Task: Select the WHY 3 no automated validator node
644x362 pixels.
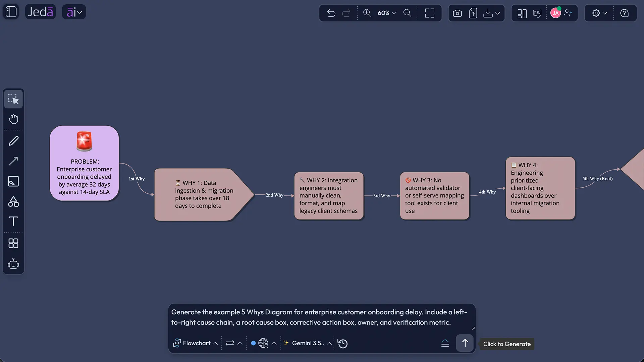Action: pyautogui.click(x=435, y=196)
